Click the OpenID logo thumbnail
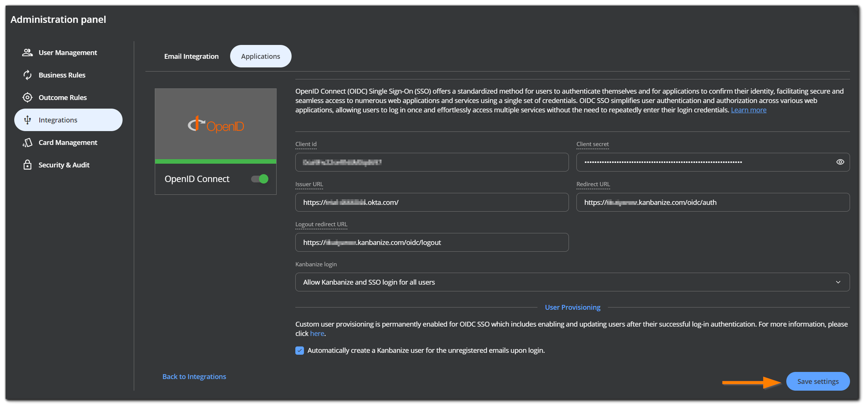This screenshot has height=409, width=868. [x=216, y=124]
